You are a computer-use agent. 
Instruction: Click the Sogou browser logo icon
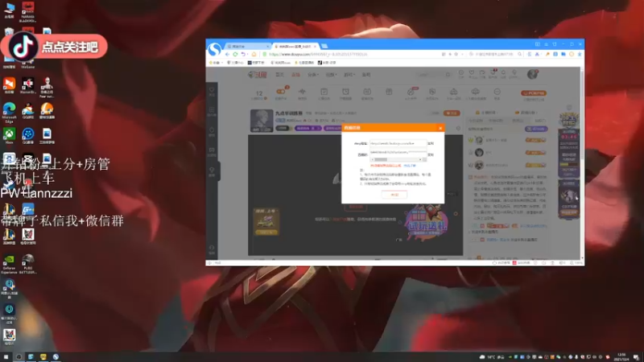click(x=214, y=50)
